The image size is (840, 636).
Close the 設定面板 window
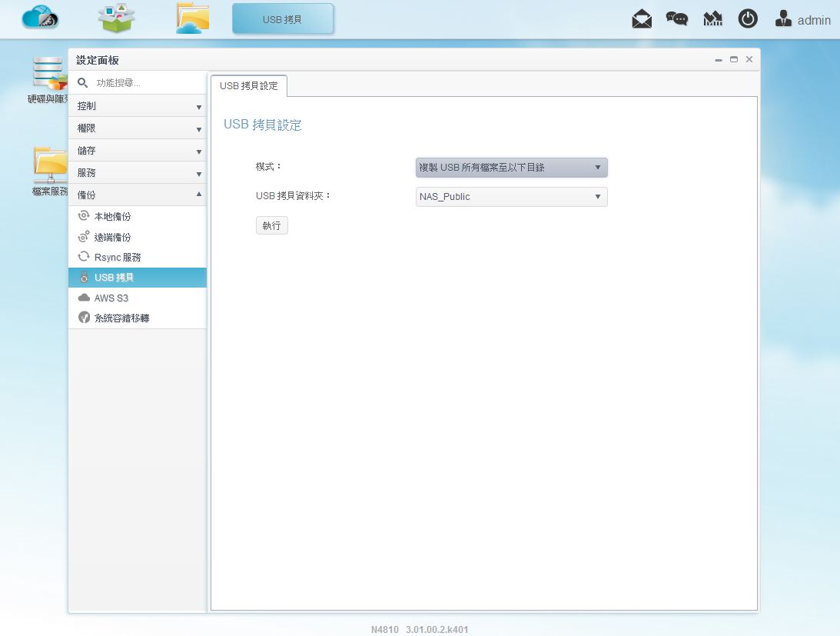click(x=749, y=59)
